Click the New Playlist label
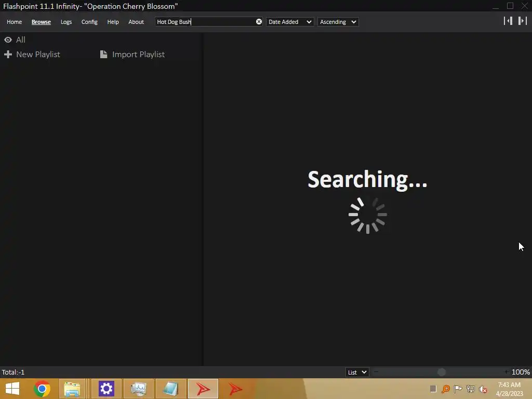 click(x=38, y=54)
